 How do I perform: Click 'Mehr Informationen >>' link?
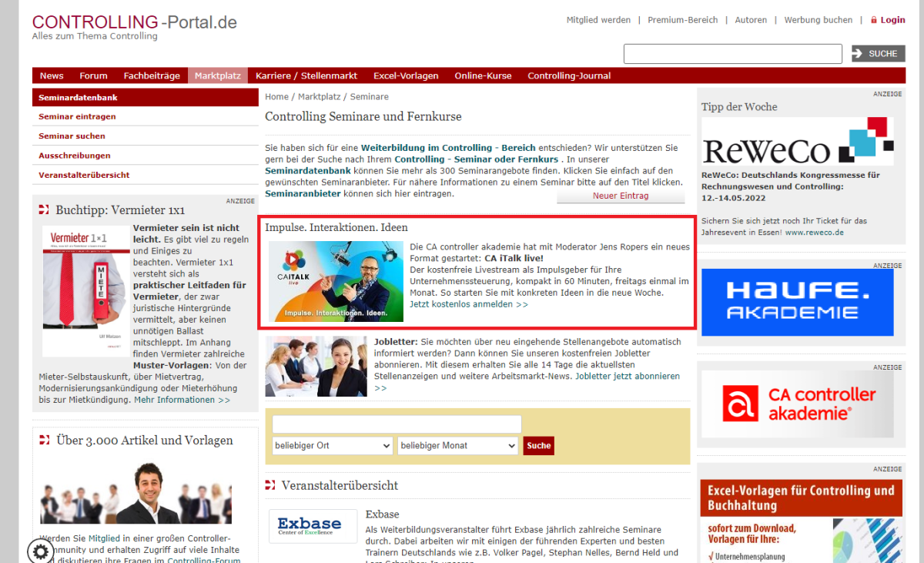pyautogui.click(x=182, y=400)
